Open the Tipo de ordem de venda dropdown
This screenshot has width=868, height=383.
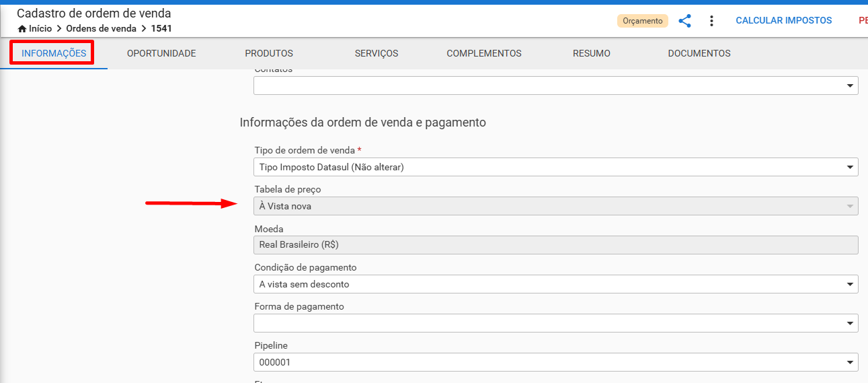pos(556,167)
